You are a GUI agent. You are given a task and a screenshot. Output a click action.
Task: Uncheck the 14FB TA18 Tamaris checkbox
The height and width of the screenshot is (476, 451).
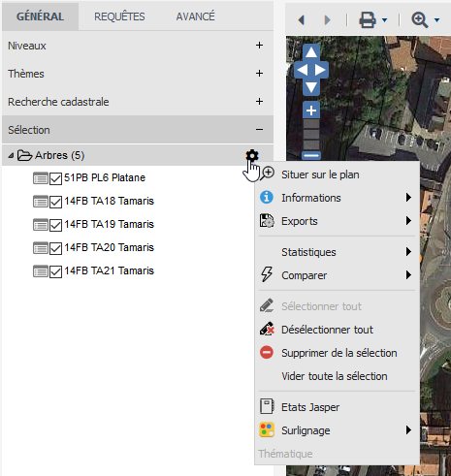tap(55, 202)
